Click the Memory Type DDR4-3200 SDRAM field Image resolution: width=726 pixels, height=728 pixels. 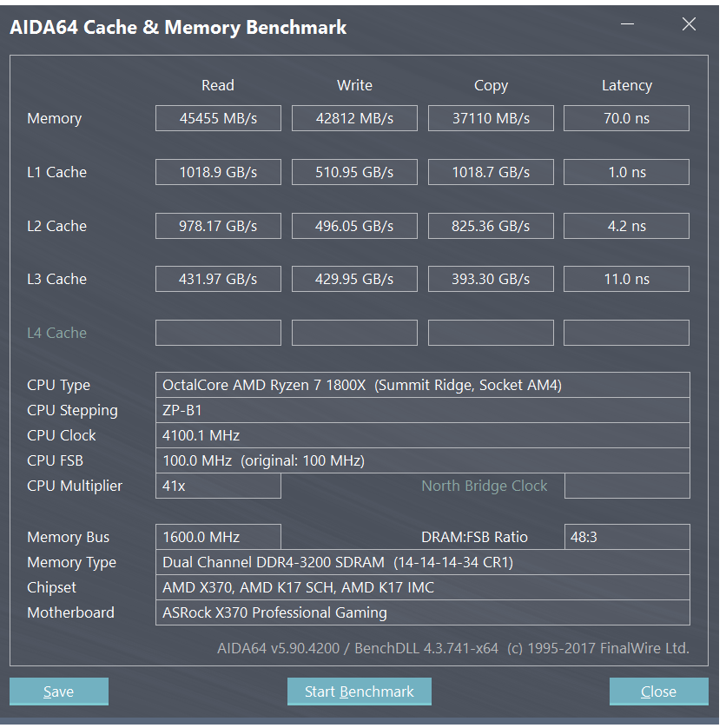[423, 562]
